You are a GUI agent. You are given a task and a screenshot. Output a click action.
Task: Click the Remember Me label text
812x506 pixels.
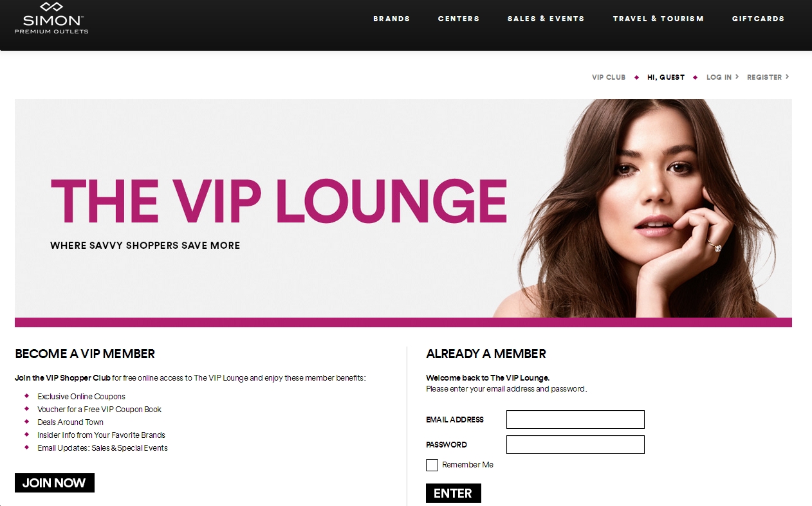[468, 465]
